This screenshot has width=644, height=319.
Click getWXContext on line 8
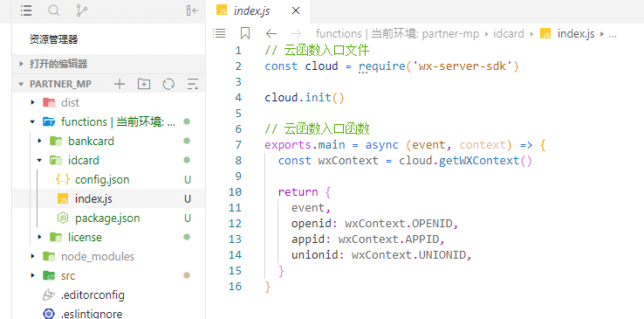pyautogui.click(x=479, y=160)
